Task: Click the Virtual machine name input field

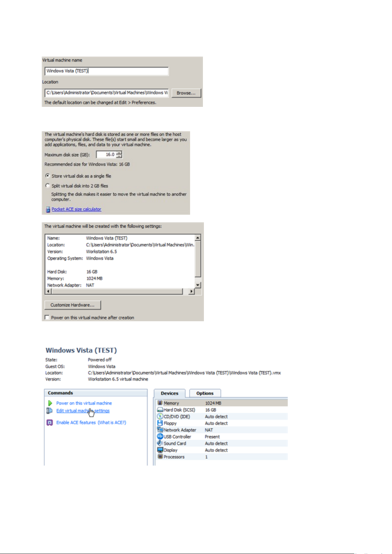Action: click(107, 71)
